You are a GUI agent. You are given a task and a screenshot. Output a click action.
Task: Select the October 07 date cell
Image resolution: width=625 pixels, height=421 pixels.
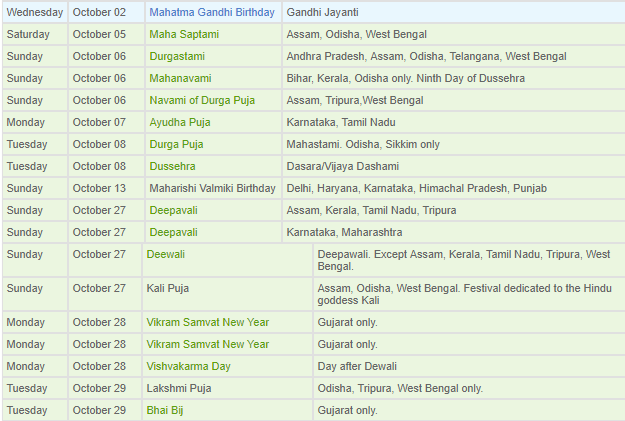click(106, 122)
